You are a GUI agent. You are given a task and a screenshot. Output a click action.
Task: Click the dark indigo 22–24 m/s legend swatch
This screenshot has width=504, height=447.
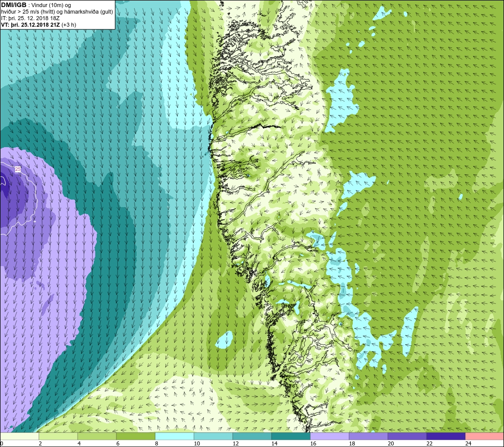tap(446, 436)
